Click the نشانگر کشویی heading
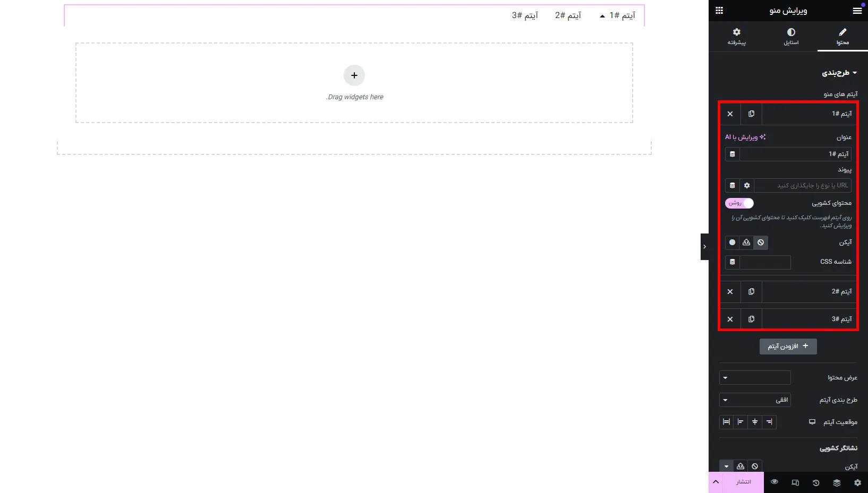 tap(838, 448)
